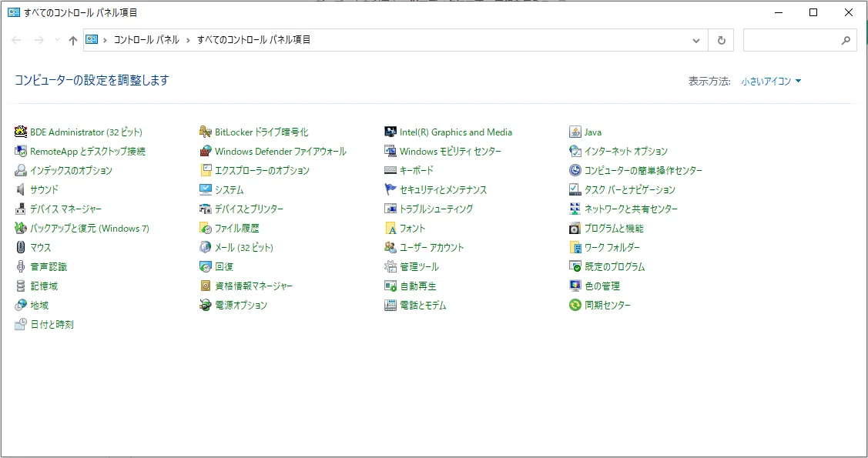
Task: Open the 既定のプログラム link
Action: (615, 266)
